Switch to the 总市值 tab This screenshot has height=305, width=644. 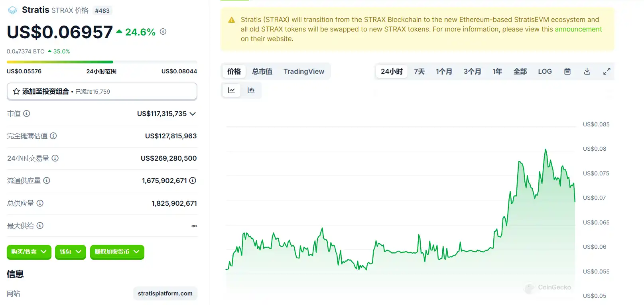[262, 71]
